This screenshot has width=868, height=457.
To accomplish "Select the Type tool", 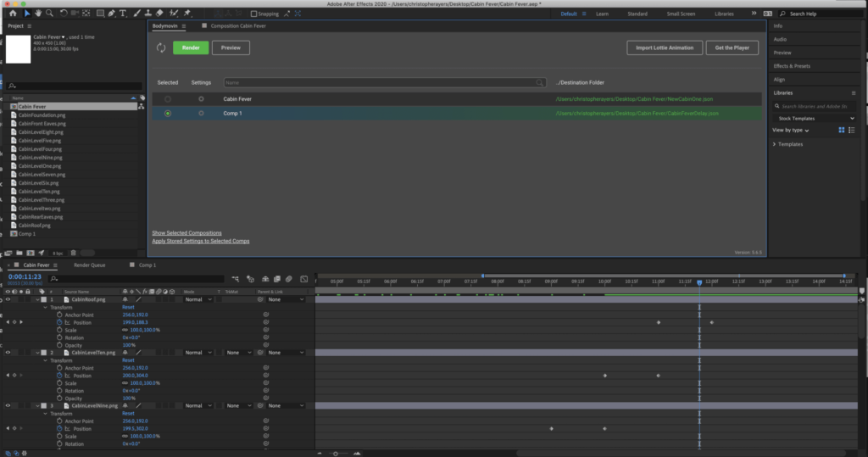I will [122, 14].
